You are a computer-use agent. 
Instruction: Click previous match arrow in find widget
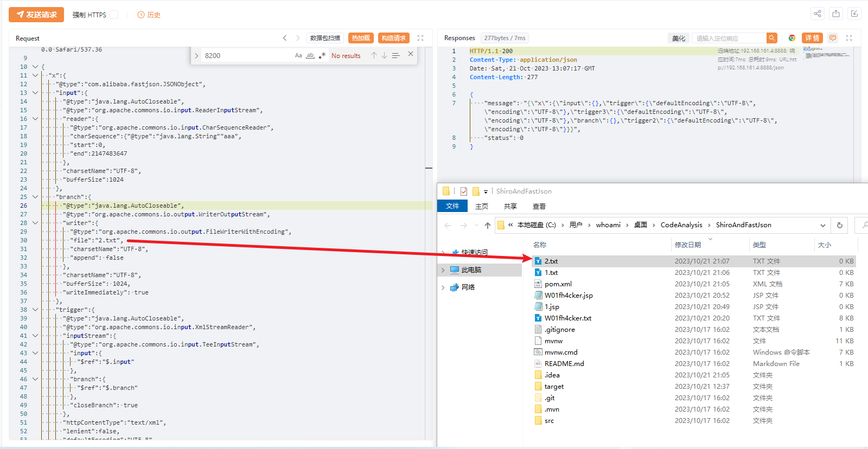tap(374, 55)
